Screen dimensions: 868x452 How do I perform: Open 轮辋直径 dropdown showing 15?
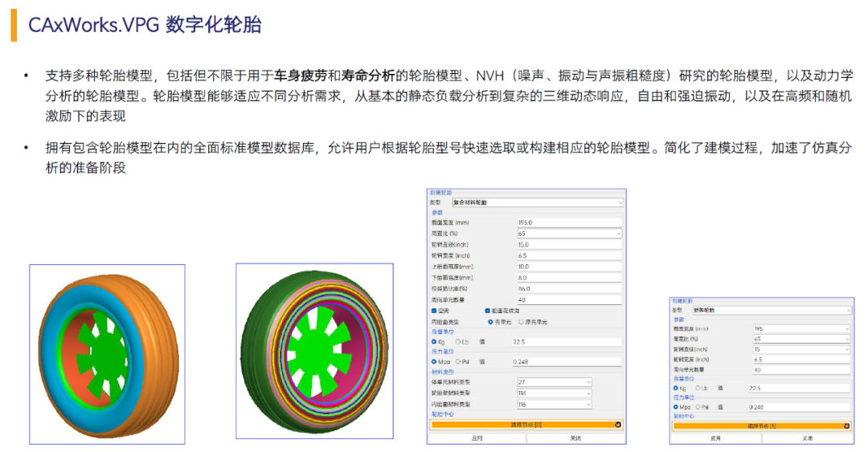801,349
